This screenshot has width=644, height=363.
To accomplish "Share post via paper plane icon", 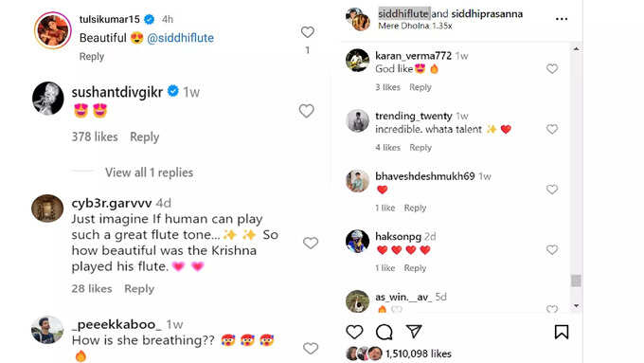I will (x=414, y=332).
